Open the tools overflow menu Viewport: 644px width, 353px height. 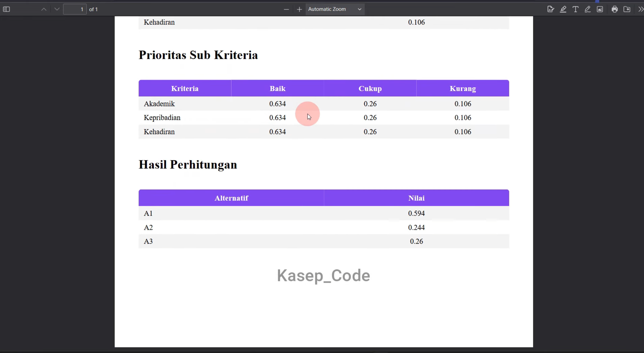(640, 9)
